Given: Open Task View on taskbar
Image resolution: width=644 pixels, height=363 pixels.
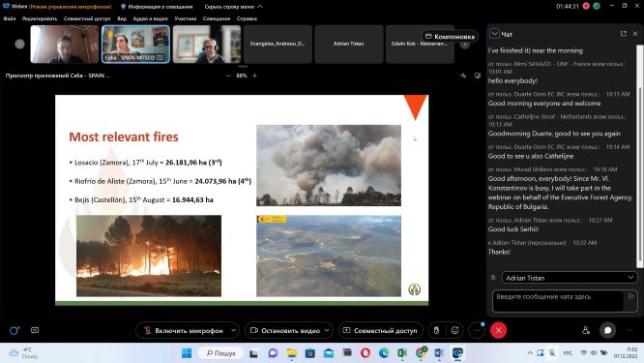Looking at the screenshot, I should tap(253, 353).
